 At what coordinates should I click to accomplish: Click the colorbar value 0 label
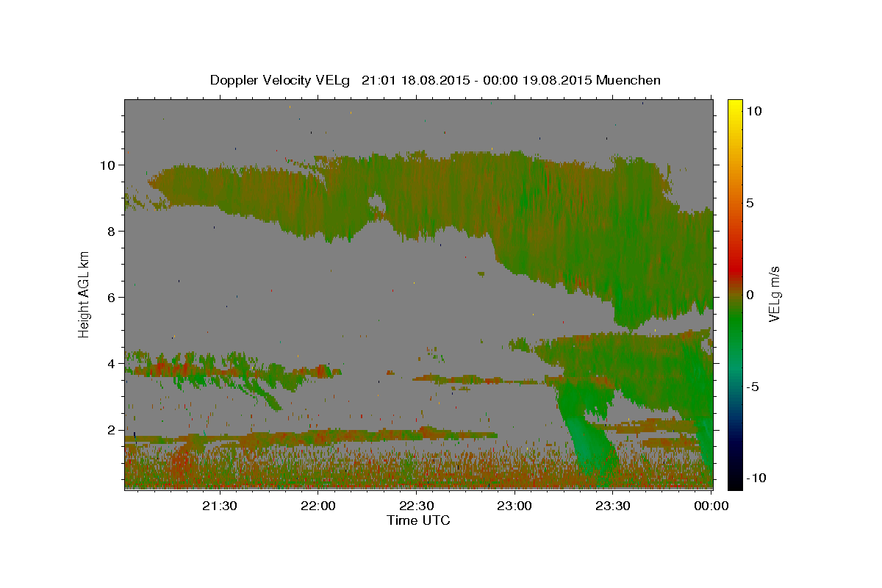click(x=750, y=294)
